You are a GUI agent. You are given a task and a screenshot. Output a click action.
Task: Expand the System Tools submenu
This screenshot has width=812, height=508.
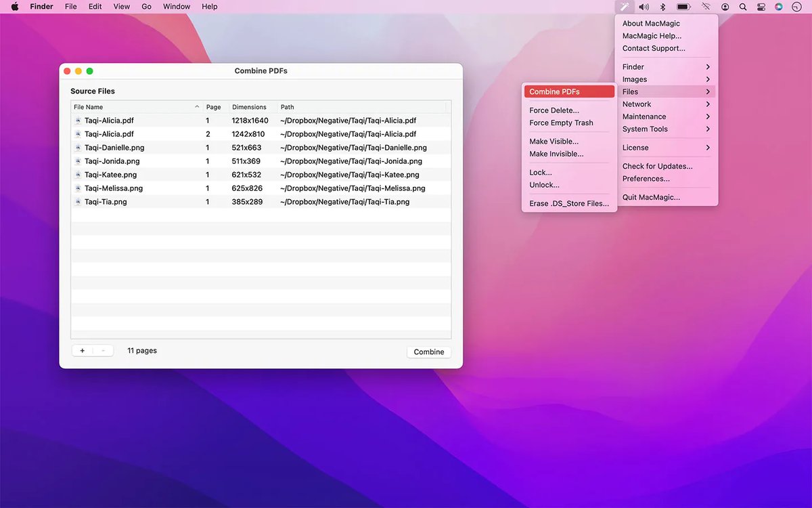667,129
